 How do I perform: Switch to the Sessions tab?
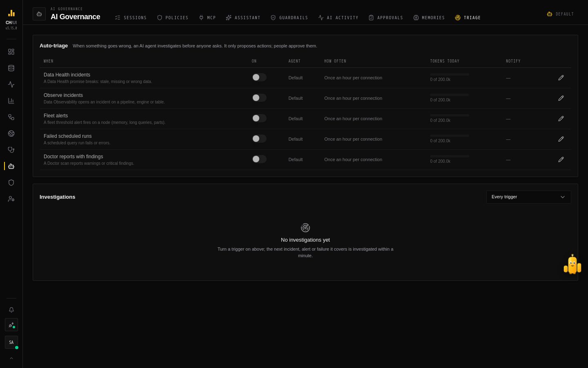coord(131,18)
